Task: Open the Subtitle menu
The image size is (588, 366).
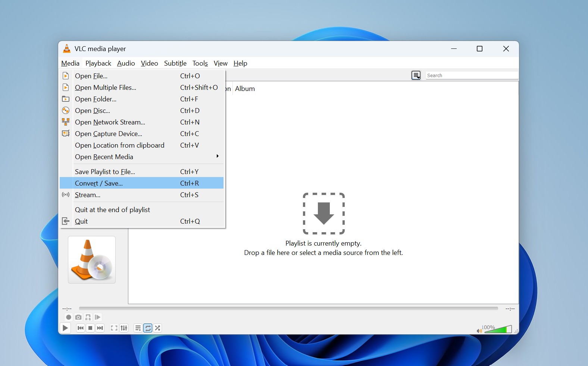Action: [x=175, y=63]
